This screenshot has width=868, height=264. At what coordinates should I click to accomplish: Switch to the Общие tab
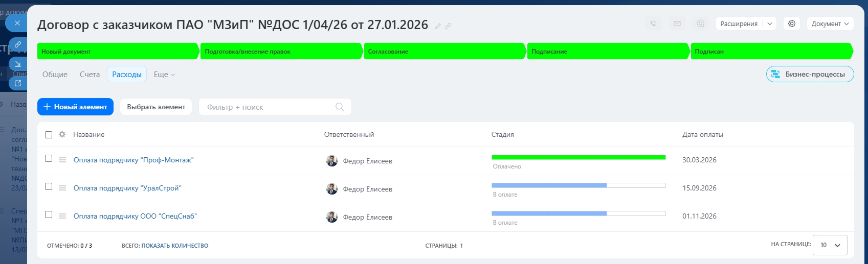[x=55, y=75]
